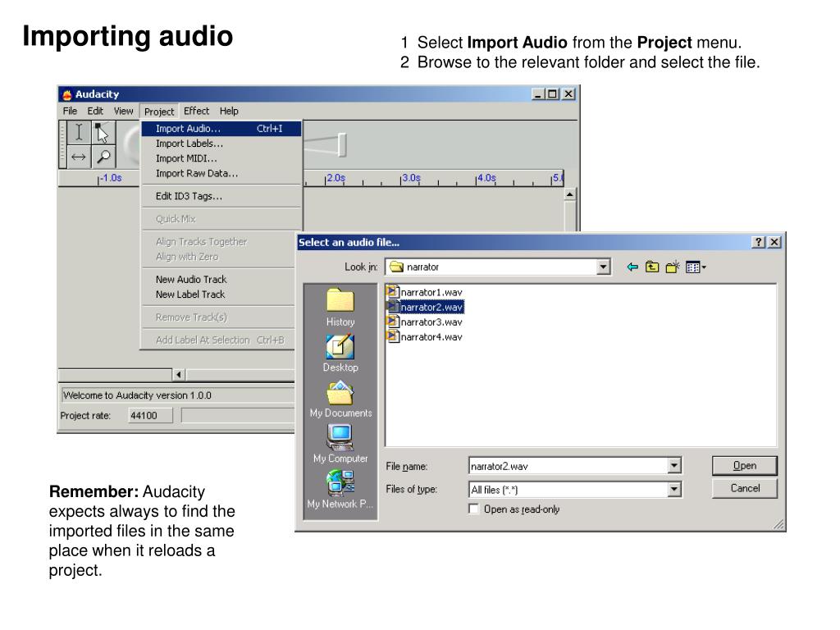This screenshot has height=630, width=840.
Task: Choose Import Labels... menu entry
Action: [x=221, y=144]
